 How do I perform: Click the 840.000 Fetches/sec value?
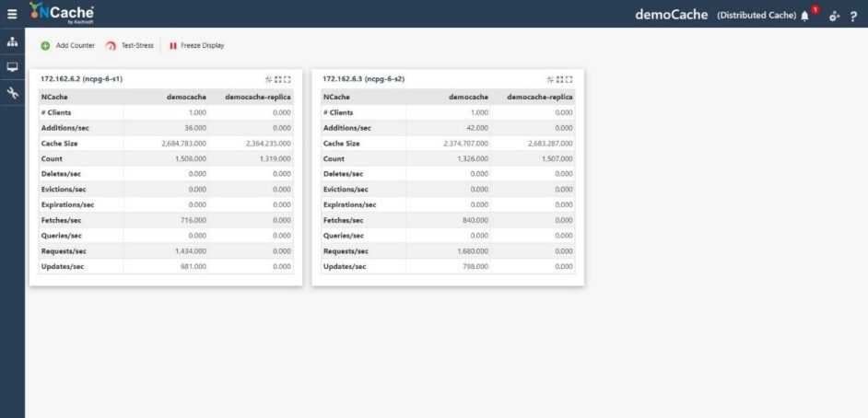(475, 220)
